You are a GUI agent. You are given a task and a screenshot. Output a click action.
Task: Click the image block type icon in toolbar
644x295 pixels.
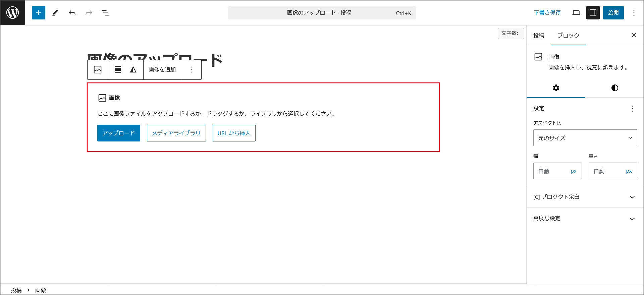98,69
